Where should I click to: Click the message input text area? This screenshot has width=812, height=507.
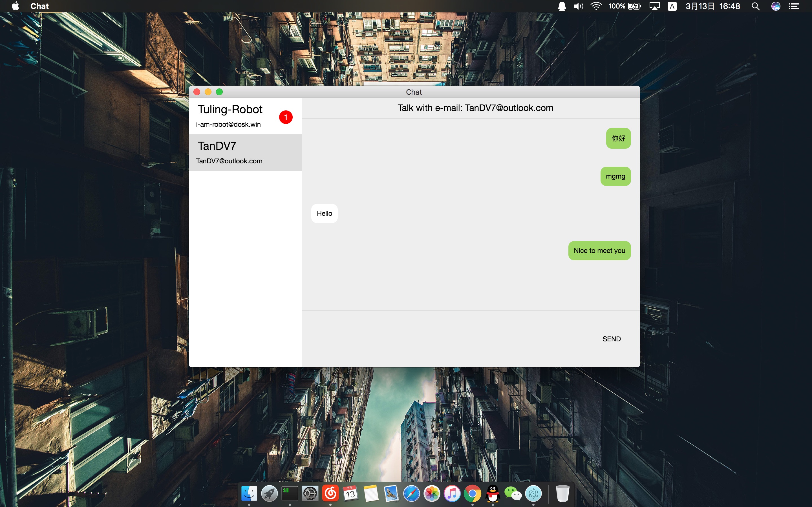tap(446, 339)
